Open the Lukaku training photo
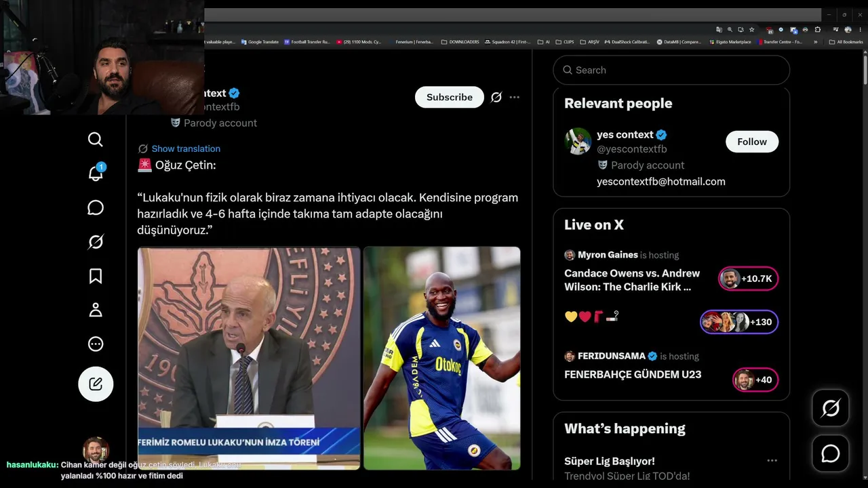Screen dimensions: 868x488 tap(442, 359)
